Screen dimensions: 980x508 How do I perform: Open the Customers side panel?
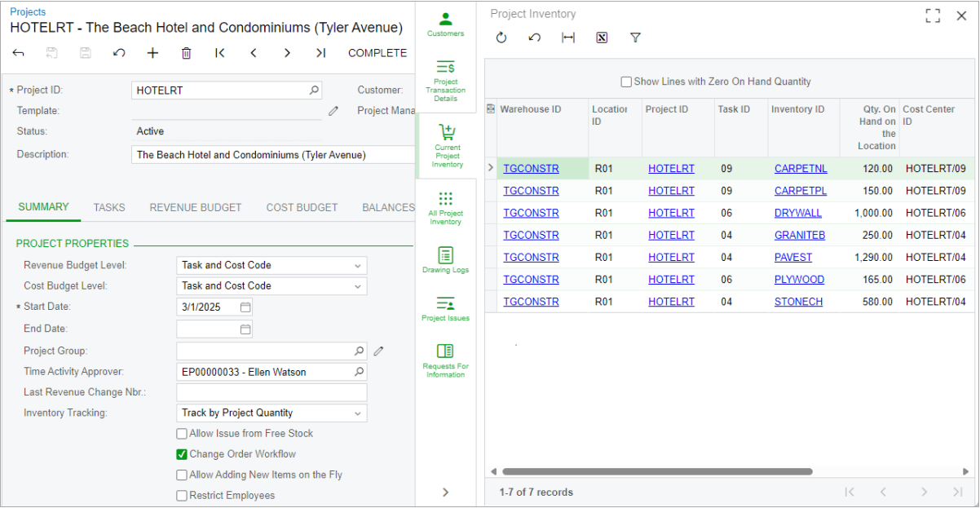coord(446,24)
